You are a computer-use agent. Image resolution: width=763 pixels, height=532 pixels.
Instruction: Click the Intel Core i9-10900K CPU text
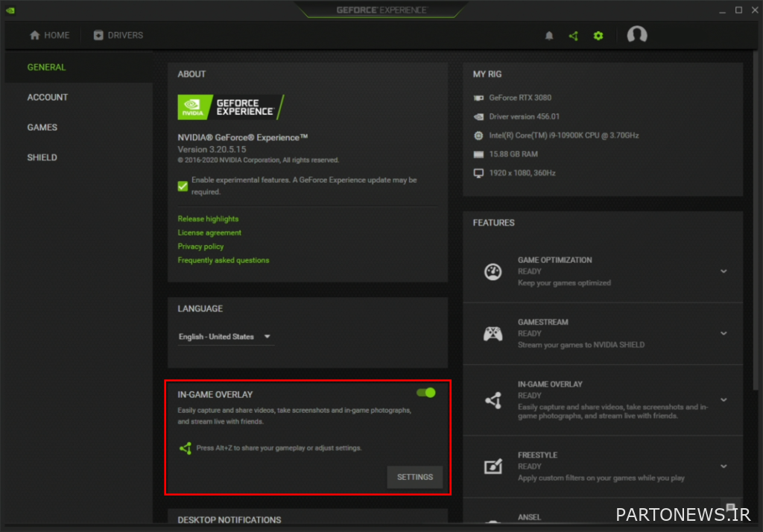click(x=564, y=136)
